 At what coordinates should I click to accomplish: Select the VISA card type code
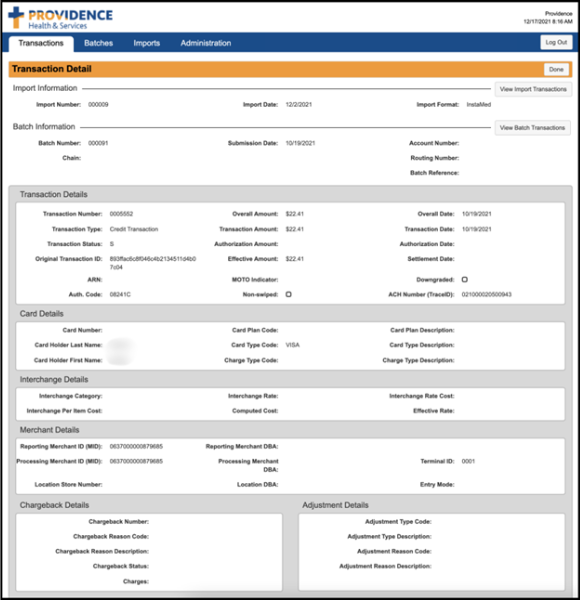tap(293, 345)
